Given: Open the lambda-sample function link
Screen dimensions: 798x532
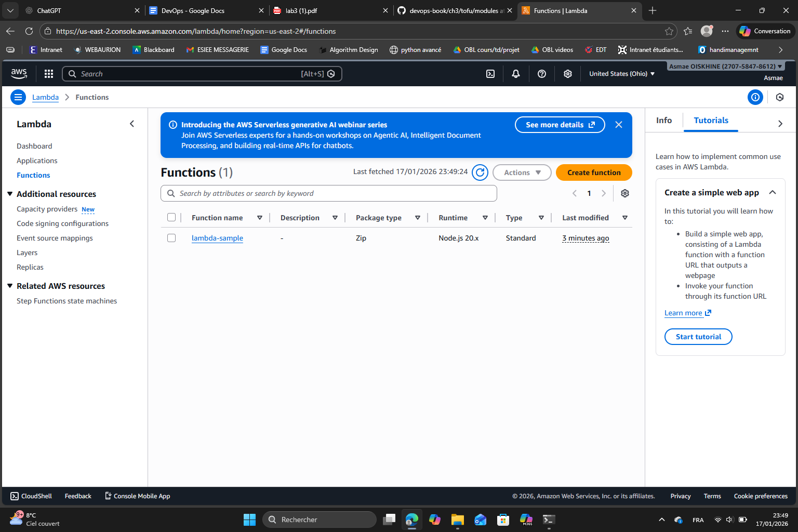Looking at the screenshot, I should click(x=217, y=238).
